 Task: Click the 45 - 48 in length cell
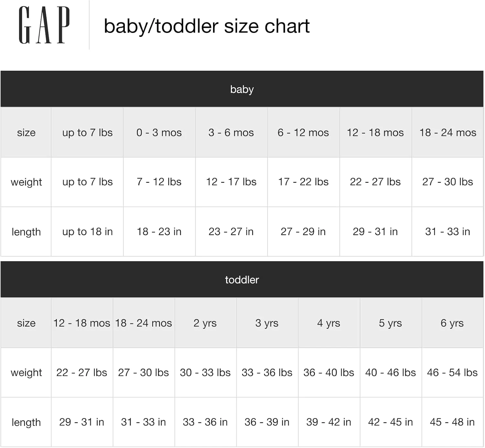(452, 422)
